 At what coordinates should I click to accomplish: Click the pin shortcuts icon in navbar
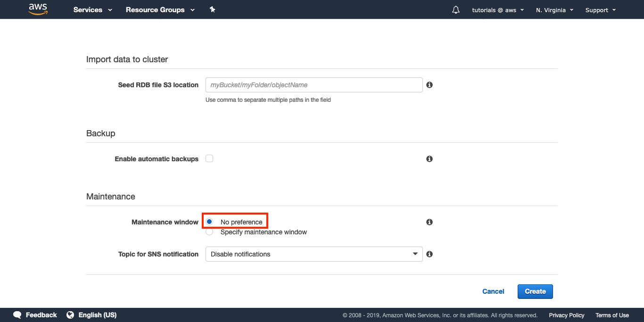click(x=212, y=10)
